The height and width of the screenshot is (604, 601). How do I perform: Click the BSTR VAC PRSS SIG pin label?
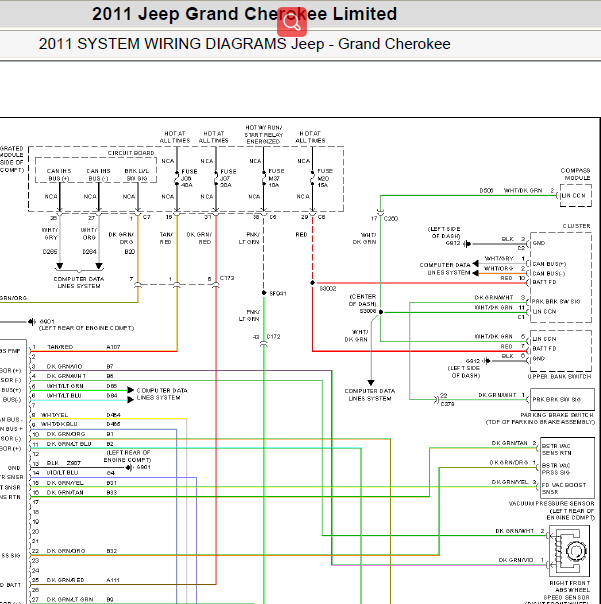556,469
